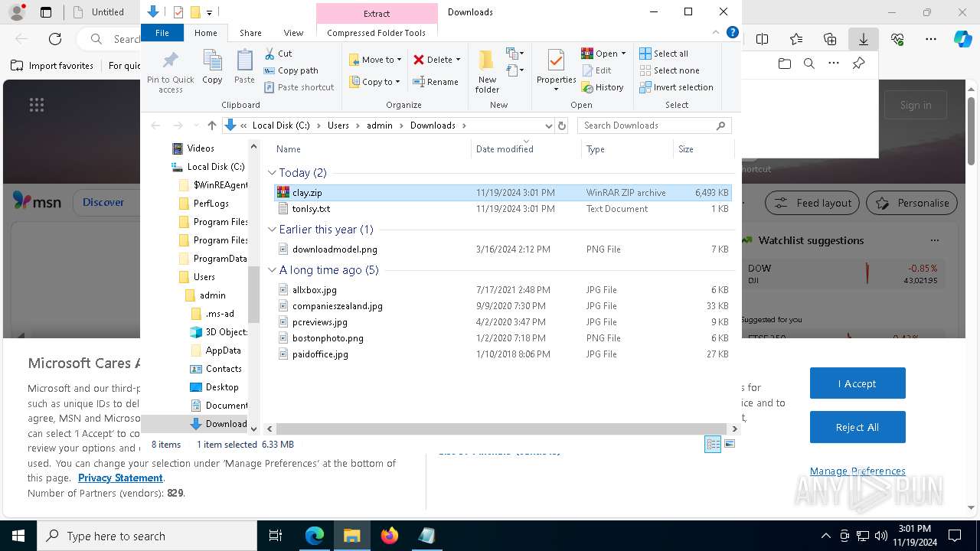Viewport: 980px width, 551px height.
Task: Collapse the ribbon with chevron
Action: point(716,33)
